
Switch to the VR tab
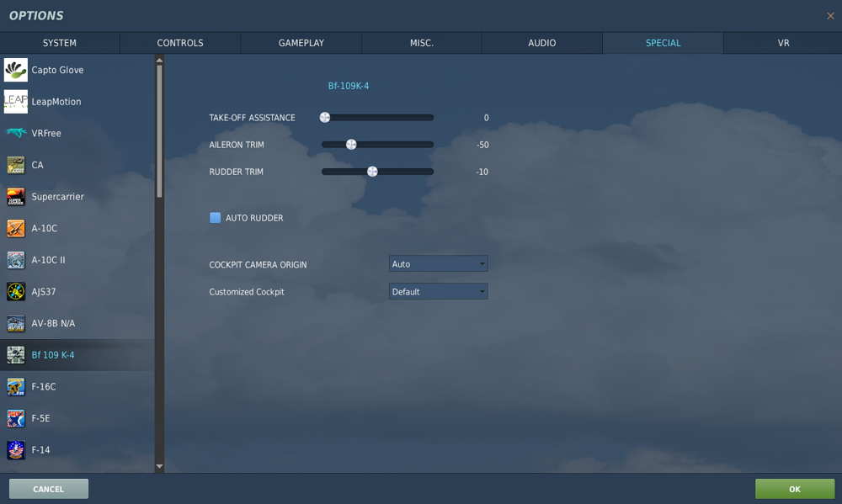pos(783,43)
